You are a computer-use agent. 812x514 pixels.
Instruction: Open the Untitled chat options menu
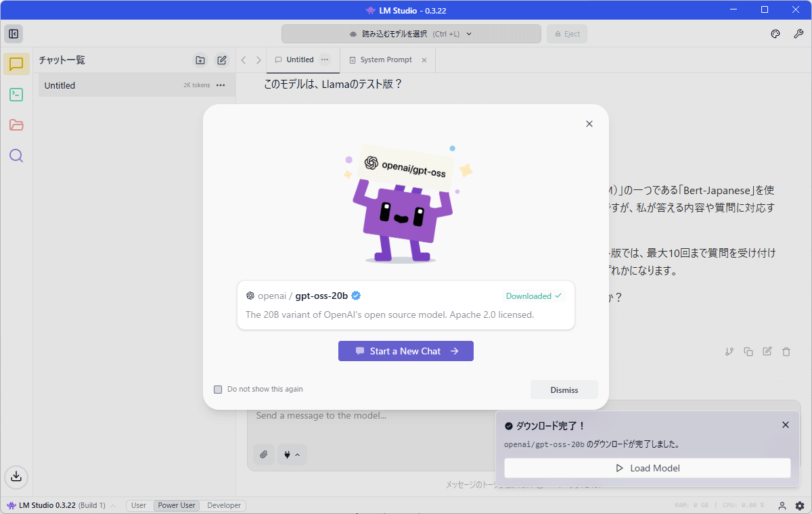[x=325, y=60]
